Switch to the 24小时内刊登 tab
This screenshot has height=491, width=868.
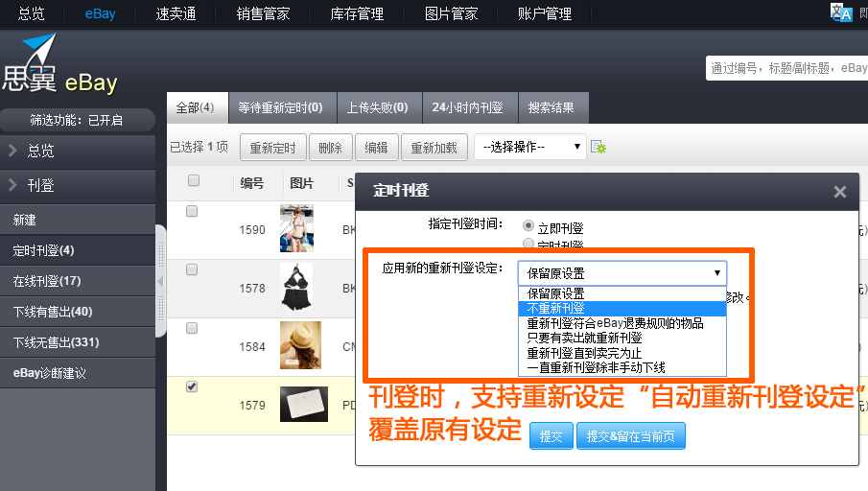(x=470, y=108)
